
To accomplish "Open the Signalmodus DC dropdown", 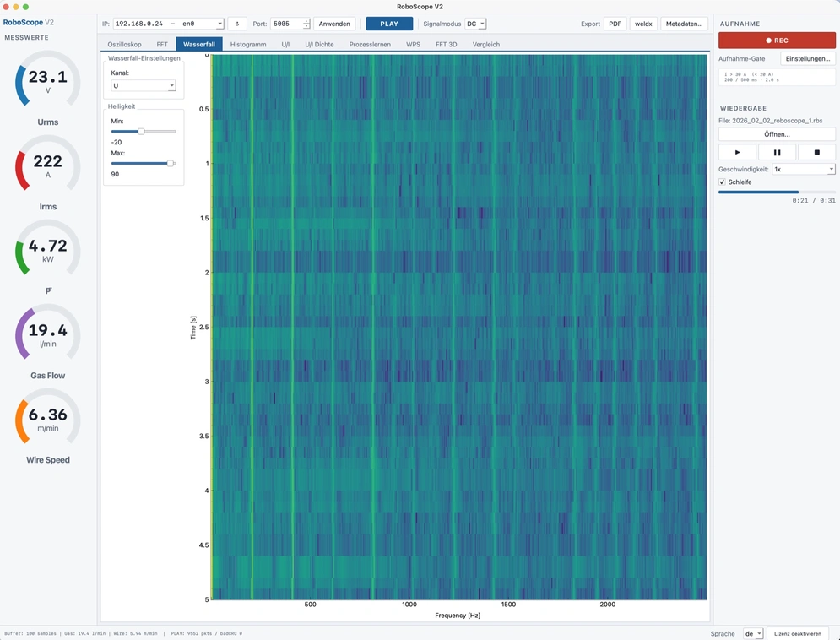I will pyautogui.click(x=475, y=24).
